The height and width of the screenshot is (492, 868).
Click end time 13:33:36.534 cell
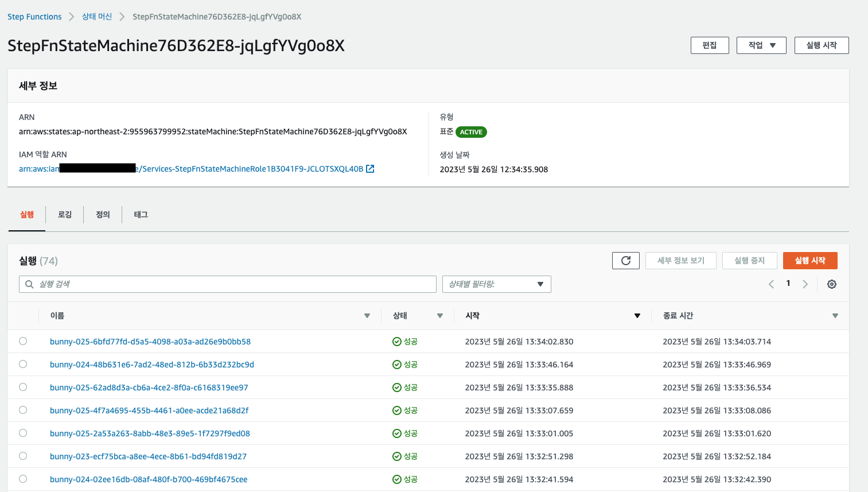tap(717, 388)
